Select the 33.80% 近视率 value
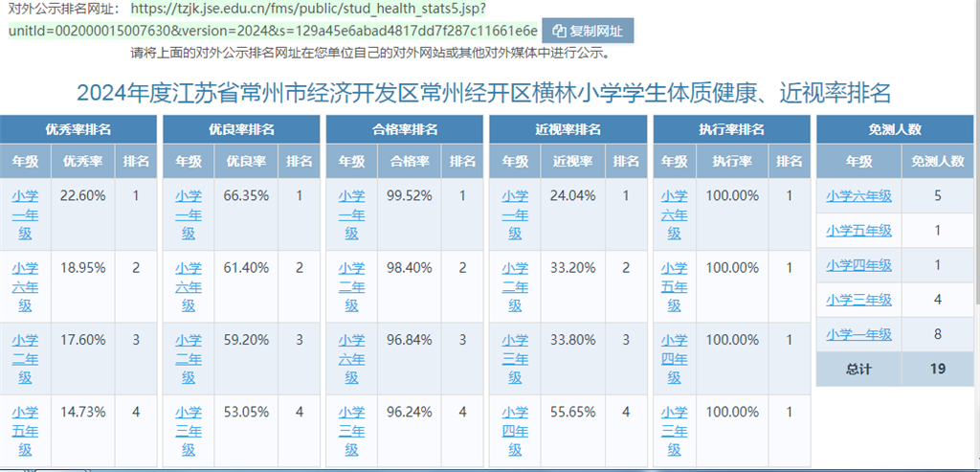980x472 pixels. [x=573, y=340]
